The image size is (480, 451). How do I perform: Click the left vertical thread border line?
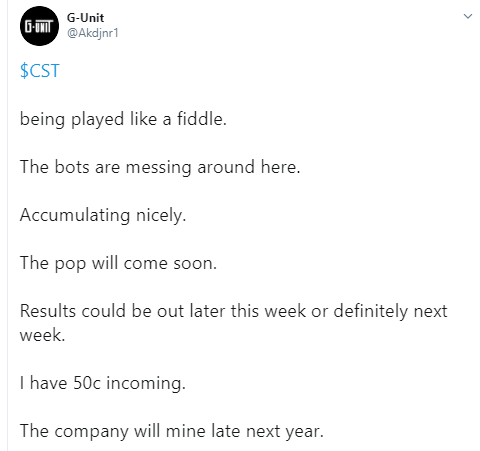click(x=7, y=225)
